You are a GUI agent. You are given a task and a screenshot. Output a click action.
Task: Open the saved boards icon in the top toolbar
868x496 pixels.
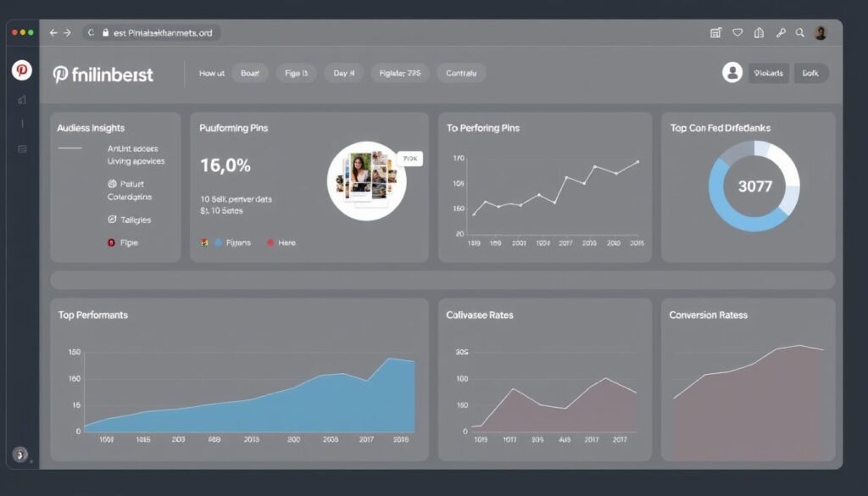click(x=759, y=32)
